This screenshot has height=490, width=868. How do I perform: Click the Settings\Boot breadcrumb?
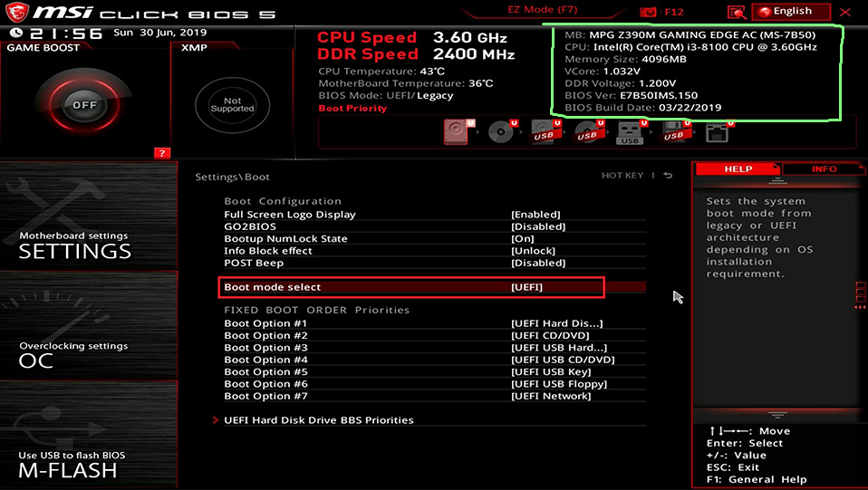[x=232, y=178]
